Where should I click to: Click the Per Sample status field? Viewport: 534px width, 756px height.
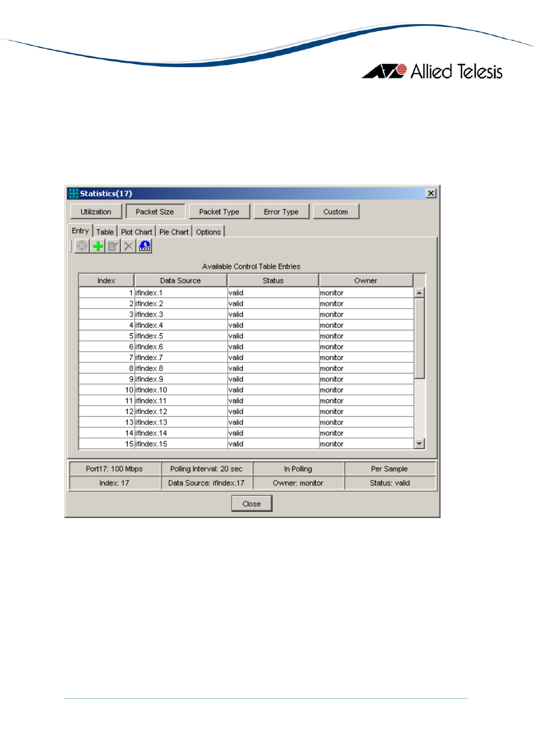pyautogui.click(x=390, y=469)
